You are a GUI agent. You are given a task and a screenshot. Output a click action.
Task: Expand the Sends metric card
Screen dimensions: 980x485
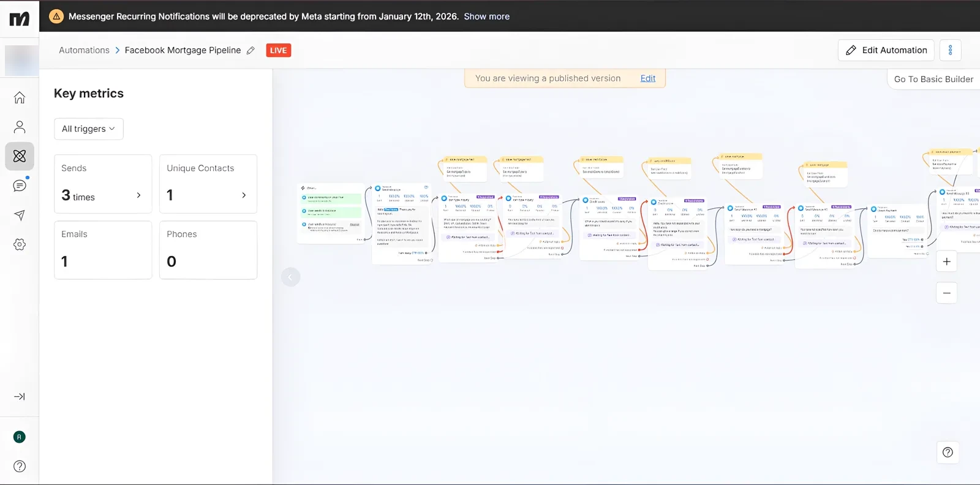[x=103, y=184]
